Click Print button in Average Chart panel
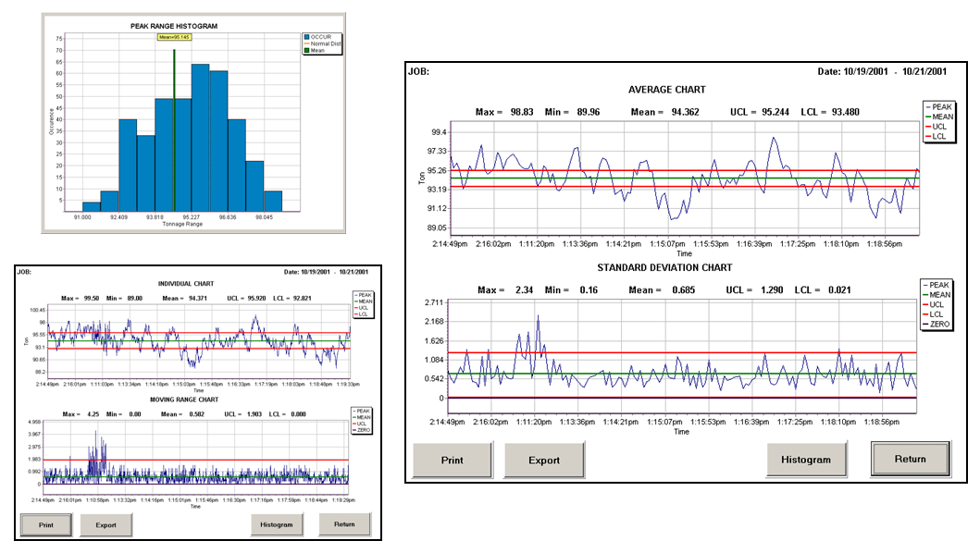Screen dimensions: 980x553 tap(452, 460)
